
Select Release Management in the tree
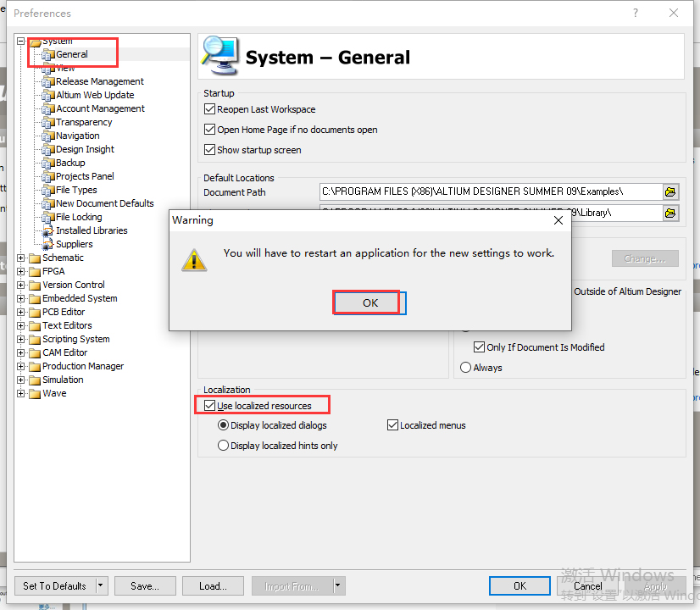[x=99, y=81]
